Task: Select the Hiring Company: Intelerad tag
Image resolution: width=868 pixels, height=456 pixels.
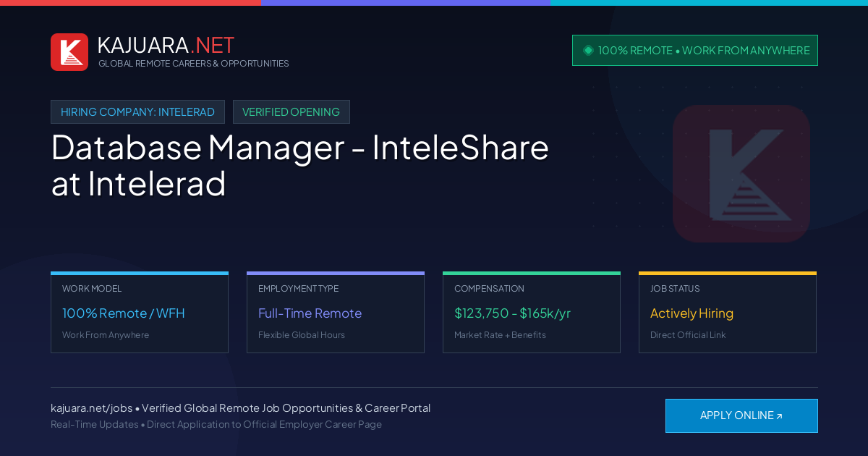Action: (x=137, y=112)
